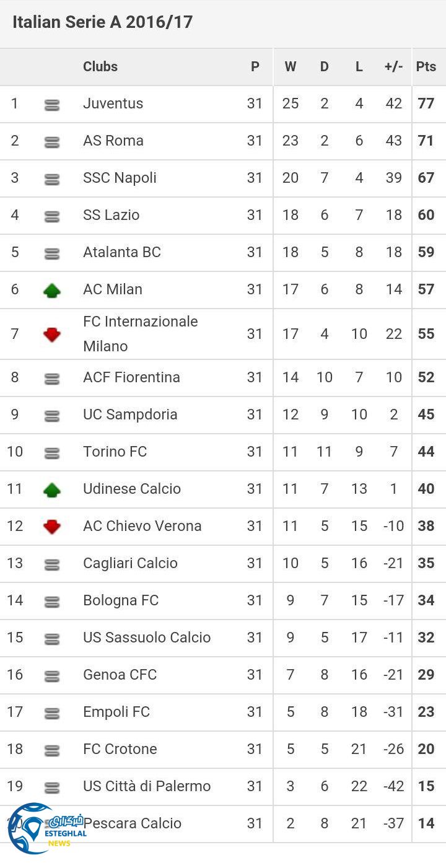The width and height of the screenshot is (446, 868).
Task: Click the unchanged-position icon next to Juventus
Action: click(x=52, y=105)
